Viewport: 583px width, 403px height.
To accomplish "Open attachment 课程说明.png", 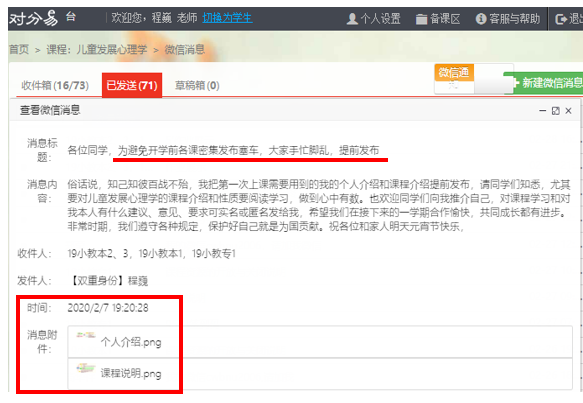I will tap(131, 373).
